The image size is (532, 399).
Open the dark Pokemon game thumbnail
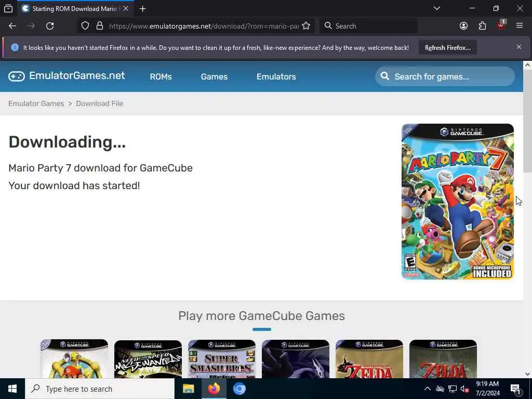(x=296, y=358)
